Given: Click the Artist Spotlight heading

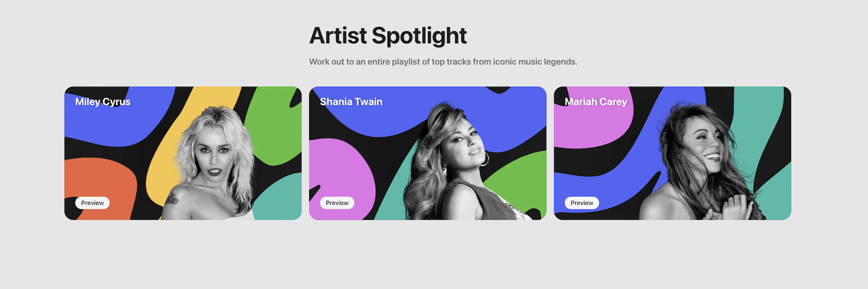Looking at the screenshot, I should click(388, 36).
